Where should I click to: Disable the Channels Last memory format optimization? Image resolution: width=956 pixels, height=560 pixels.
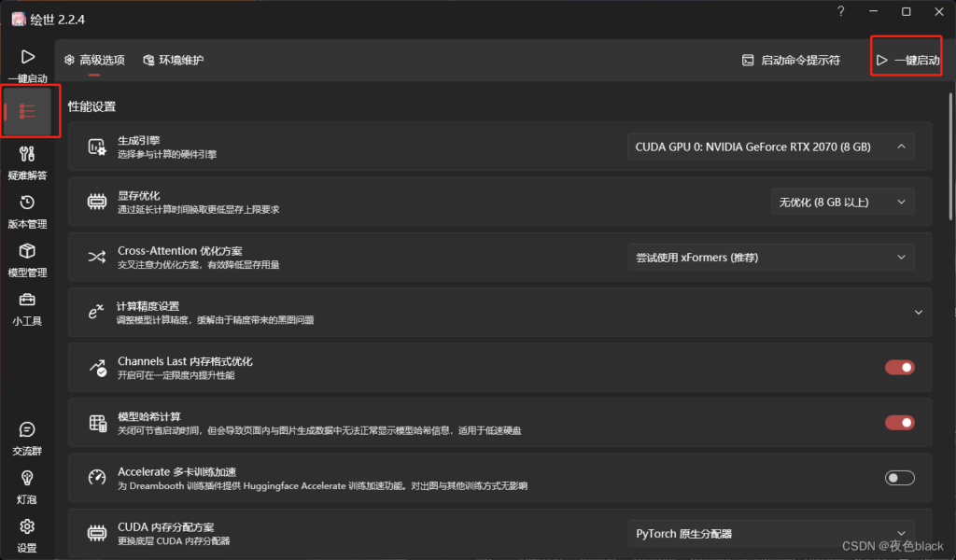898,368
